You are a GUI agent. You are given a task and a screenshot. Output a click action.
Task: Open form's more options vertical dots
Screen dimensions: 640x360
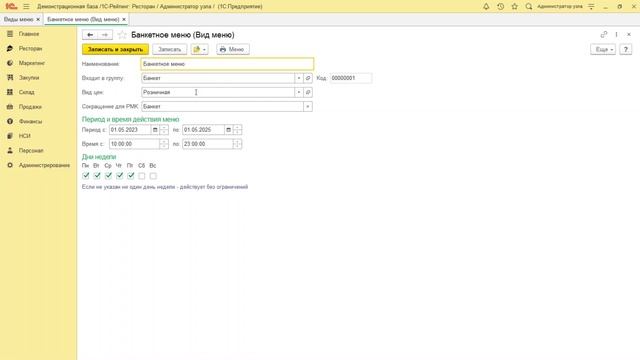[x=616, y=35]
